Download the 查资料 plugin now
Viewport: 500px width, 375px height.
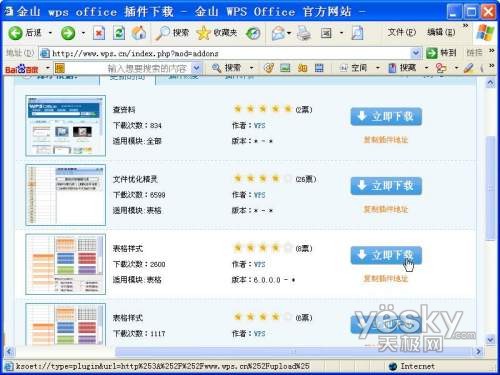tap(386, 116)
